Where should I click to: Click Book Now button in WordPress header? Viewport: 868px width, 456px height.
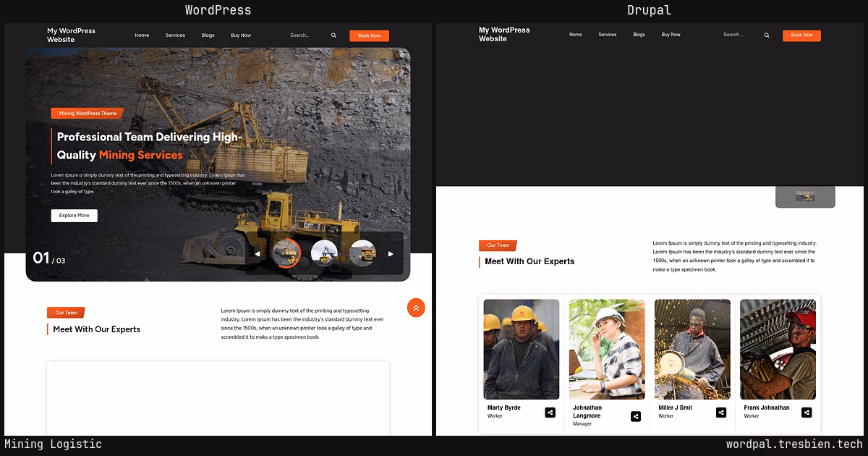click(369, 35)
